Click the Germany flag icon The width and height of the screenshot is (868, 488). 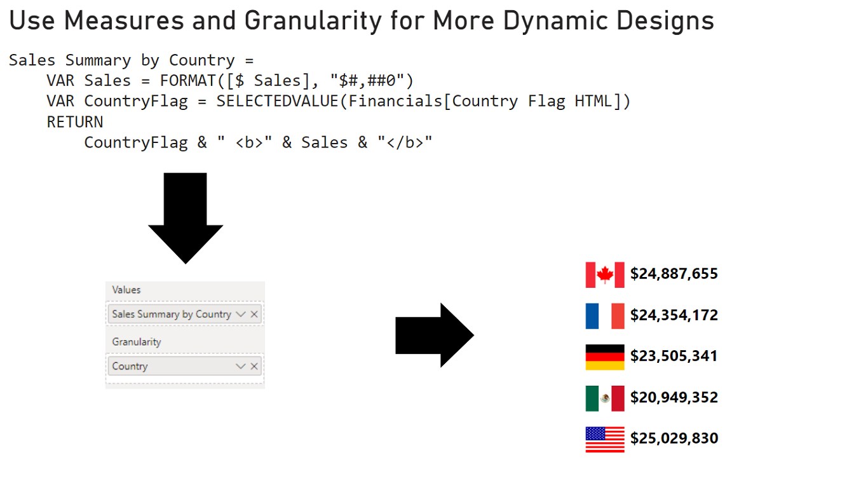(x=605, y=357)
